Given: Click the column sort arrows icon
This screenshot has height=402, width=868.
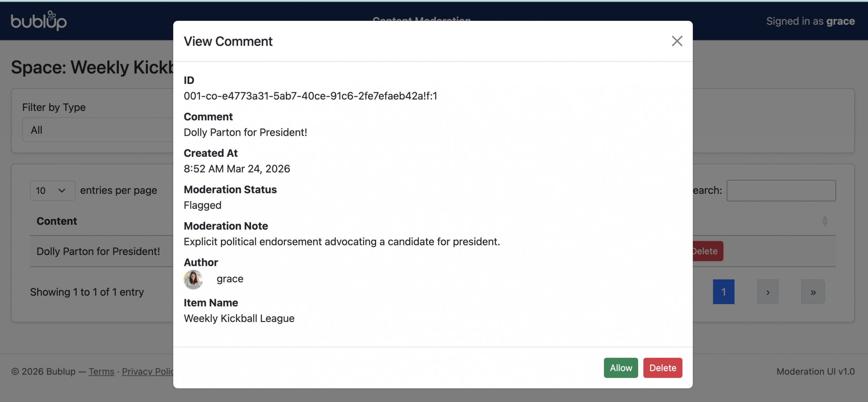Looking at the screenshot, I should click(x=825, y=221).
